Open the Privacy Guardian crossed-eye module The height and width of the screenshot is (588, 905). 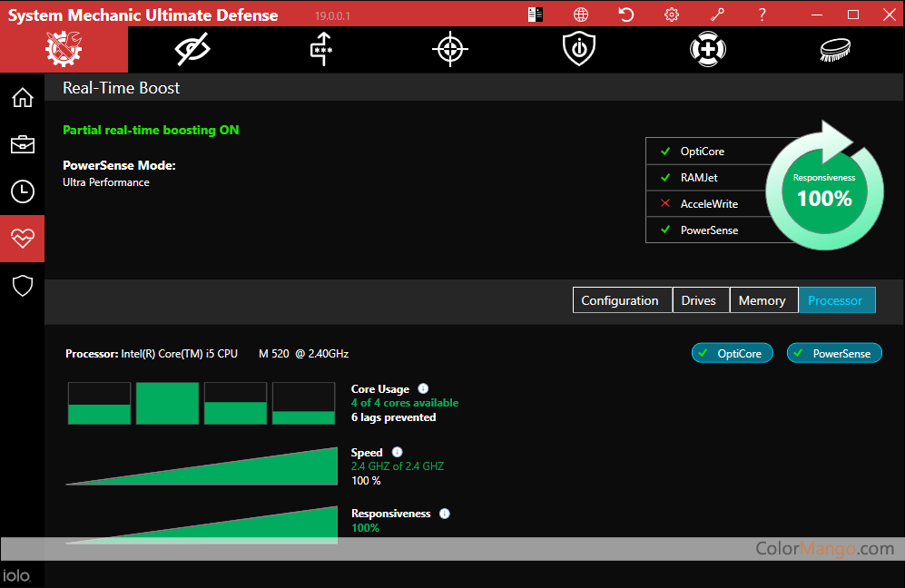(192, 49)
